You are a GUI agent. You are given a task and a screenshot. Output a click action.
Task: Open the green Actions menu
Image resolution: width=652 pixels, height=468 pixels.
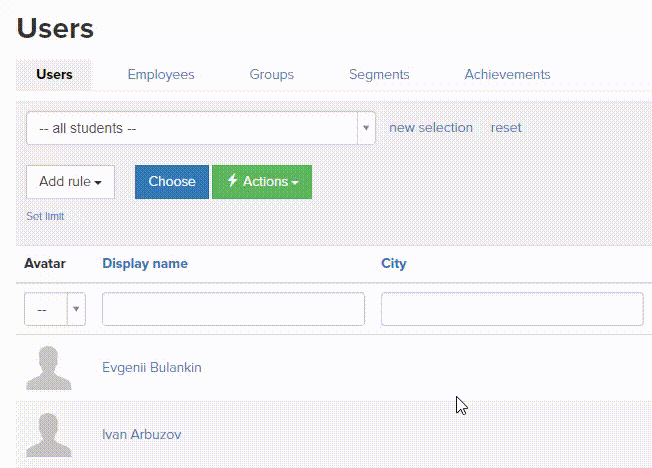pos(262,182)
